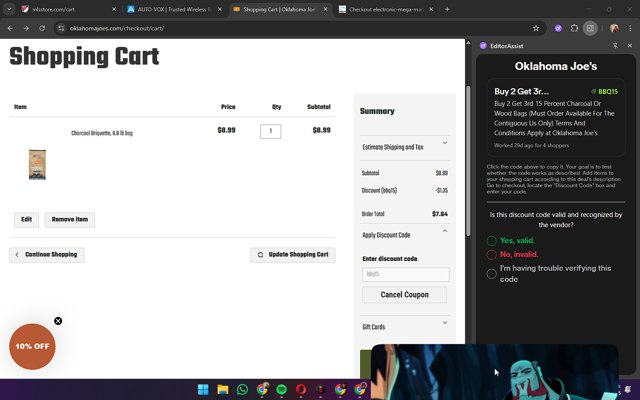Open Opera browser from the taskbar
This screenshot has width=640, height=400.
pos(301,389)
